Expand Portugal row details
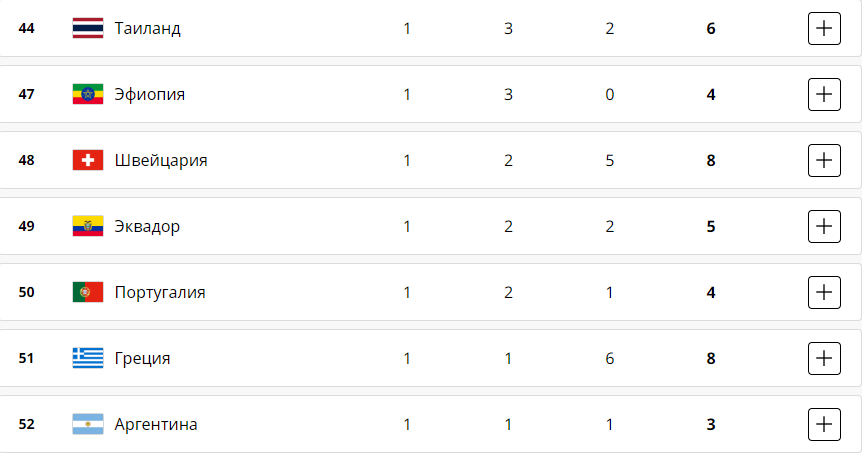Viewport: 862px width, 453px height. (x=823, y=292)
